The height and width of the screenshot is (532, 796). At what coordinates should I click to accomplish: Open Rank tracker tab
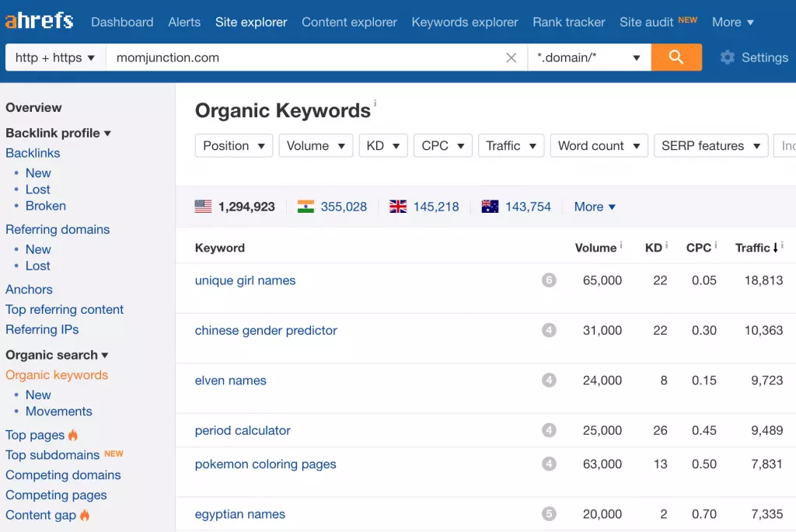[569, 23]
